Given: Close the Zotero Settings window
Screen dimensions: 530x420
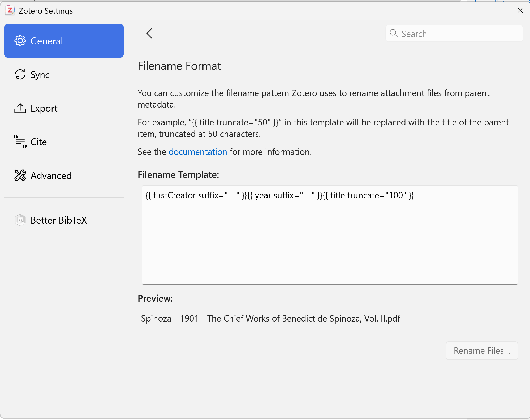Looking at the screenshot, I should pos(520,10).
